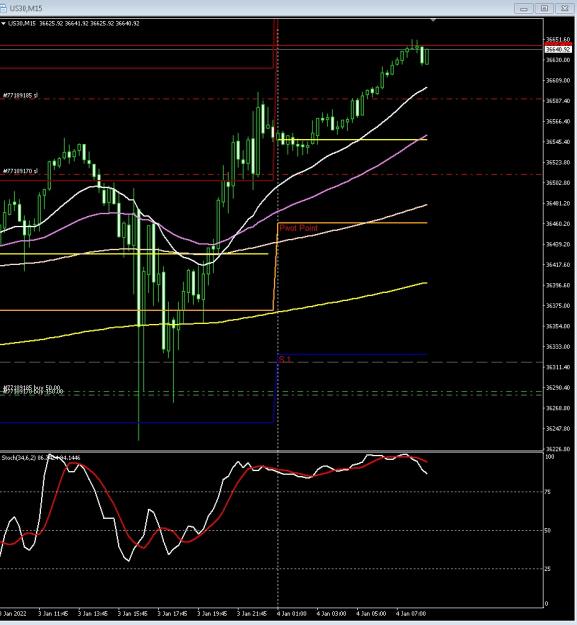577x625 pixels.
Task: Select the #77189185 buy 50.00 order label
Action: click(32, 387)
